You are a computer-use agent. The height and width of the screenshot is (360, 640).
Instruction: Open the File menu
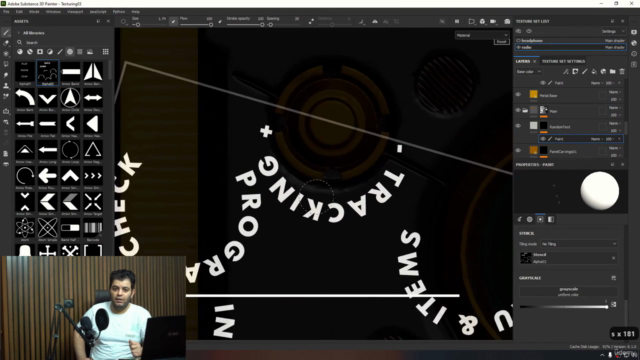pyautogui.click(x=6, y=12)
